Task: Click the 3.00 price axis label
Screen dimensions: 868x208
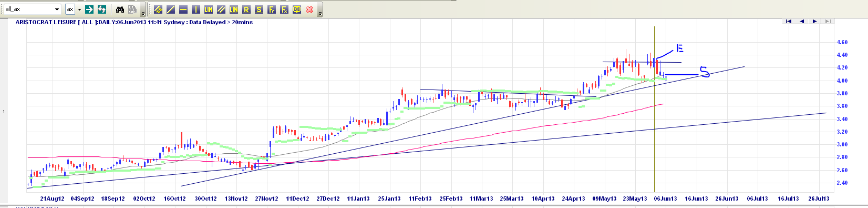Action: tap(842, 144)
